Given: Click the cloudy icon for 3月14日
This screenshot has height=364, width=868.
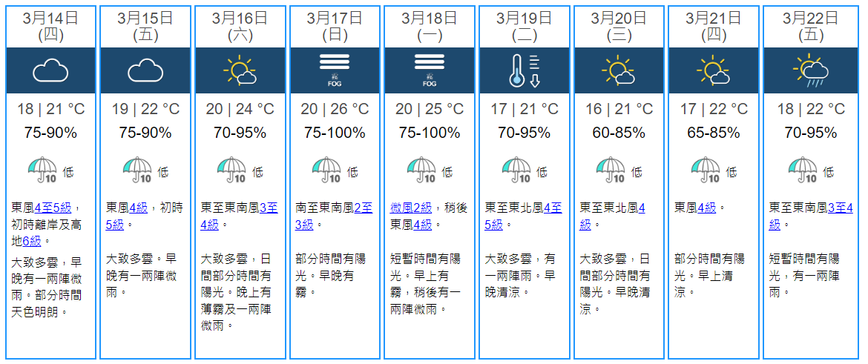Looking at the screenshot, I should click(50, 71).
